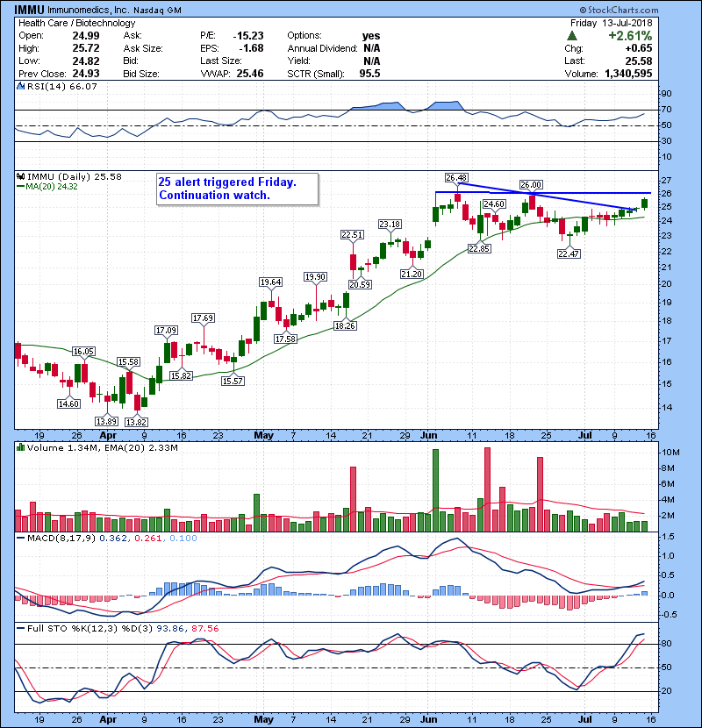Click the SCTR (Small) value 95.5
This screenshot has width=702, height=728.
[x=369, y=74]
